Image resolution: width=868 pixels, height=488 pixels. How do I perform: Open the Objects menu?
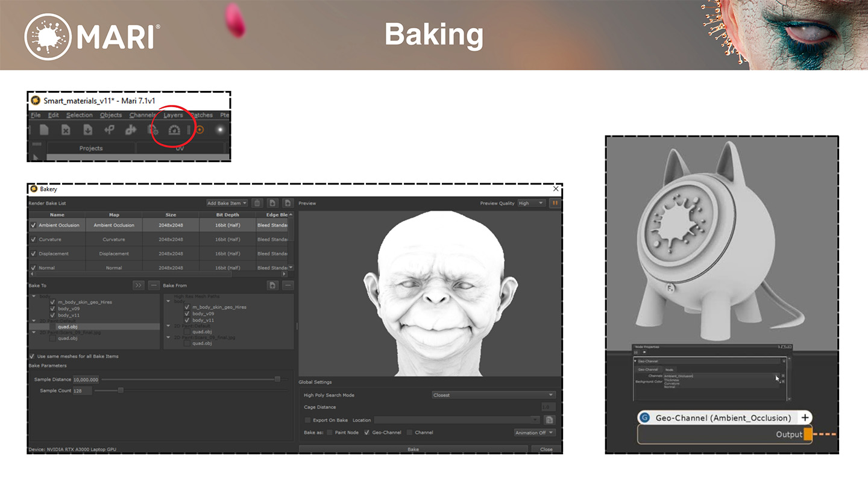[111, 115]
